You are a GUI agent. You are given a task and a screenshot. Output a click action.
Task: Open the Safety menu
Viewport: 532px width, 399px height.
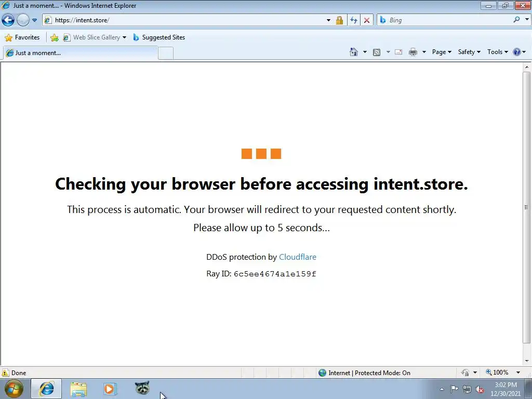coord(469,52)
